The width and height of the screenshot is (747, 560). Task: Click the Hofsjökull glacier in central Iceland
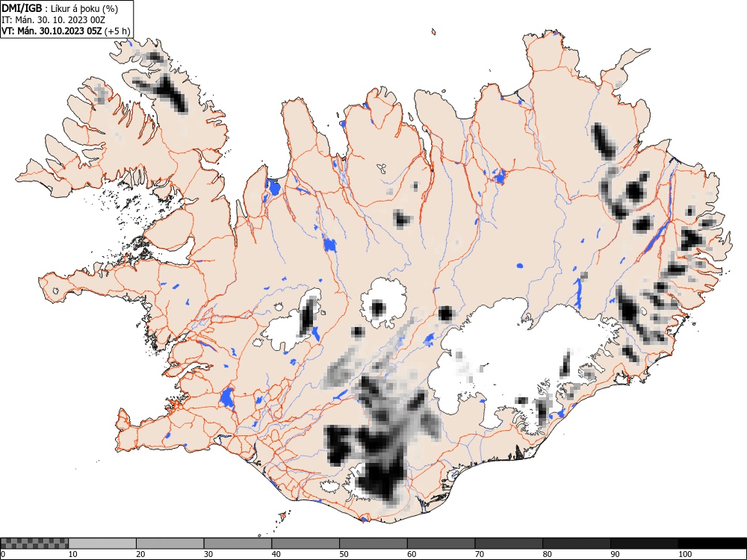(x=383, y=303)
